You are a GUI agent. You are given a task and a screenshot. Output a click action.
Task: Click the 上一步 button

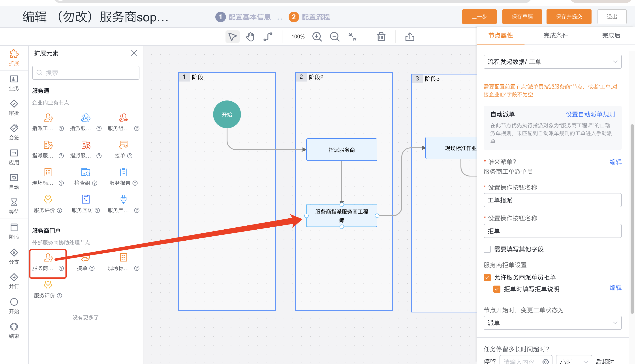[x=479, y=17]
